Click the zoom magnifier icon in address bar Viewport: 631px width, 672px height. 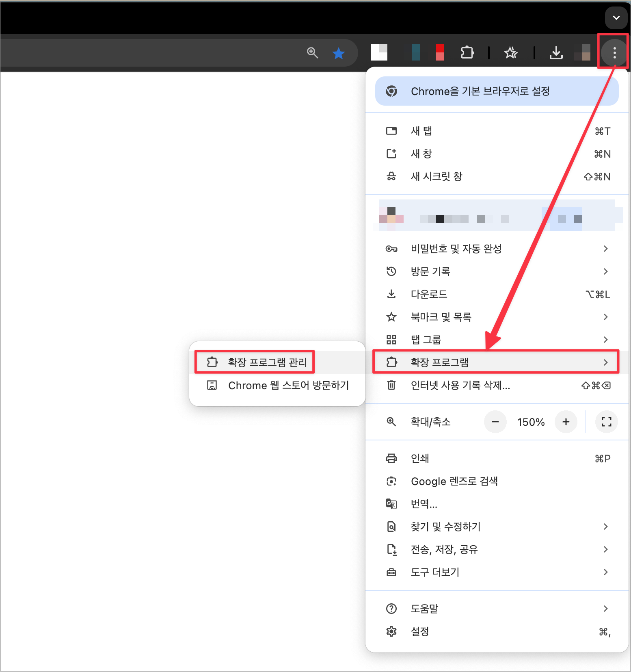pos(312,52)
